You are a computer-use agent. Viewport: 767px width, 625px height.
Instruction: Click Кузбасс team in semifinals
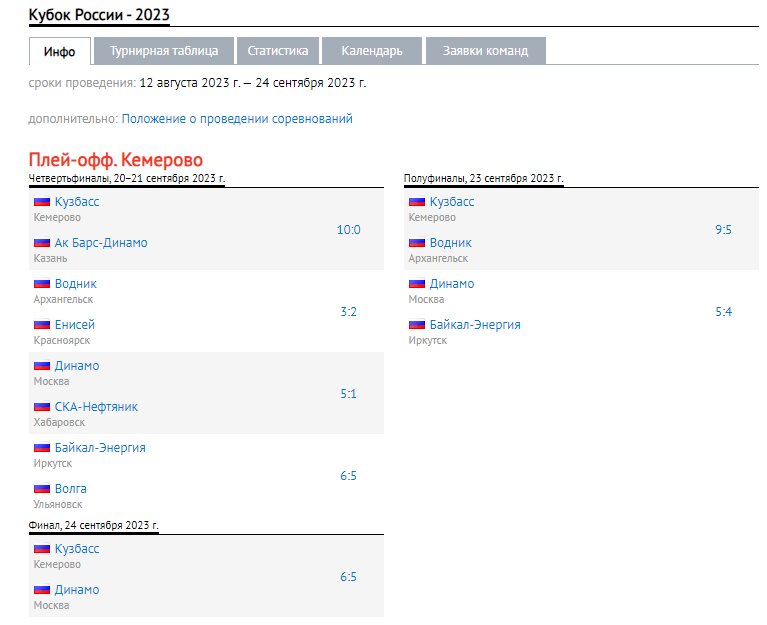pos(452,201)
